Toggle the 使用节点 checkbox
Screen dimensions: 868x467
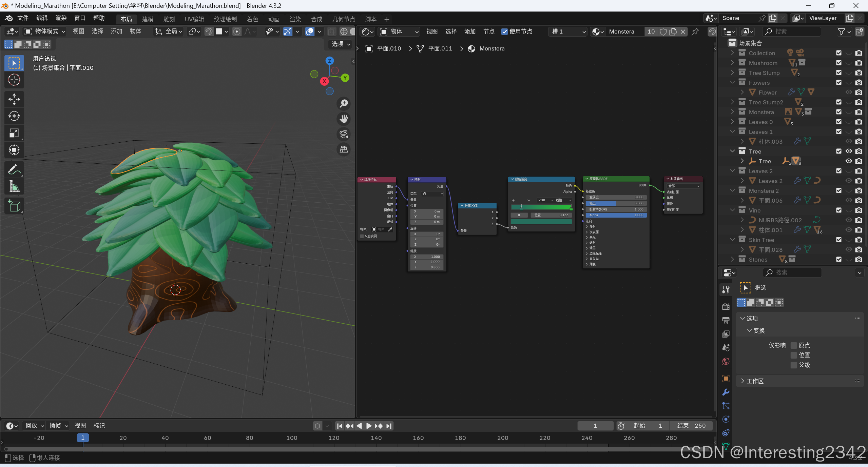(505, 32)
